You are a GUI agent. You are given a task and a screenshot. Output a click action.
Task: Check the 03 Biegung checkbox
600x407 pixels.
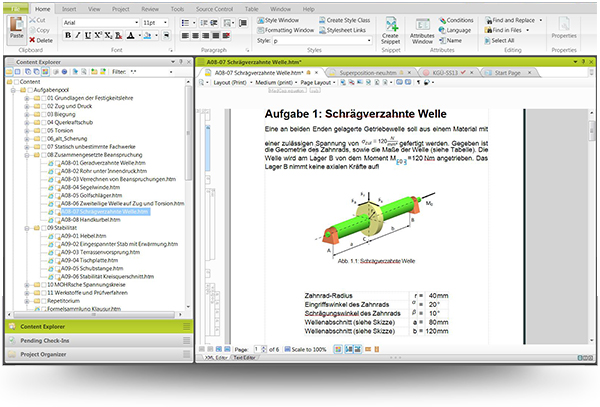click(x=44, y=114)
